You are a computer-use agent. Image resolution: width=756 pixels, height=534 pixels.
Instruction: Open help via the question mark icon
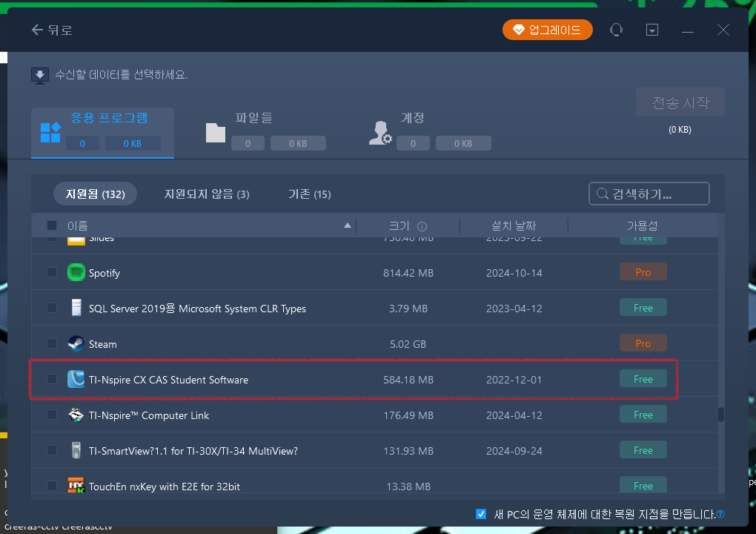722,513
